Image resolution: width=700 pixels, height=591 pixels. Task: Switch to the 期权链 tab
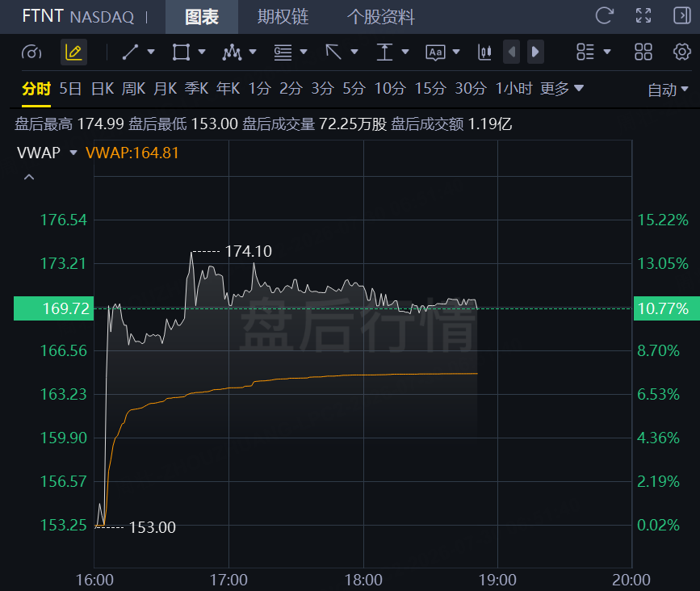pos(283,17)
